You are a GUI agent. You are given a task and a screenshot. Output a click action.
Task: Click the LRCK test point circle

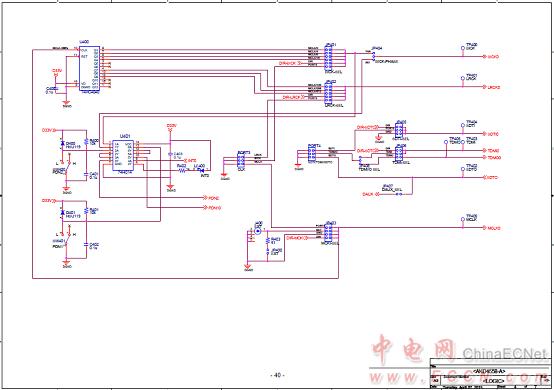[x=462, y=78]
